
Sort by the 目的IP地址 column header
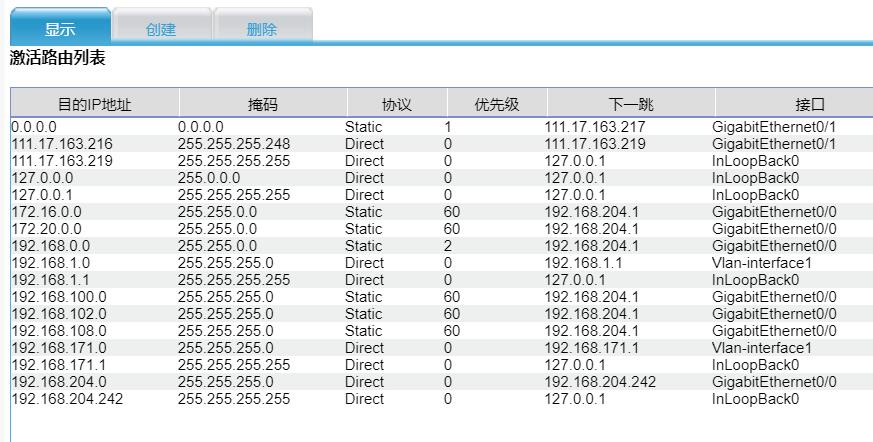tap(95, 104)
